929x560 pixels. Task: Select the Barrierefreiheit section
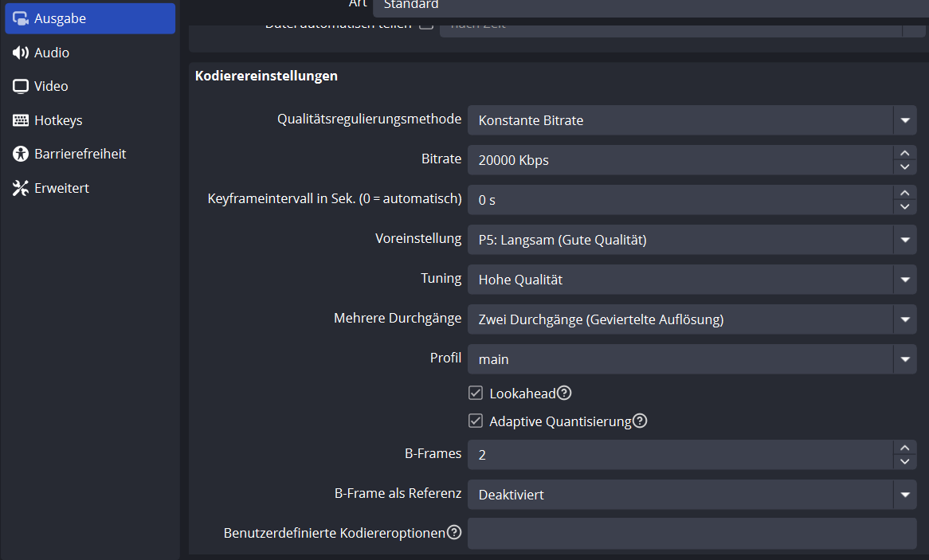(90, 154)
